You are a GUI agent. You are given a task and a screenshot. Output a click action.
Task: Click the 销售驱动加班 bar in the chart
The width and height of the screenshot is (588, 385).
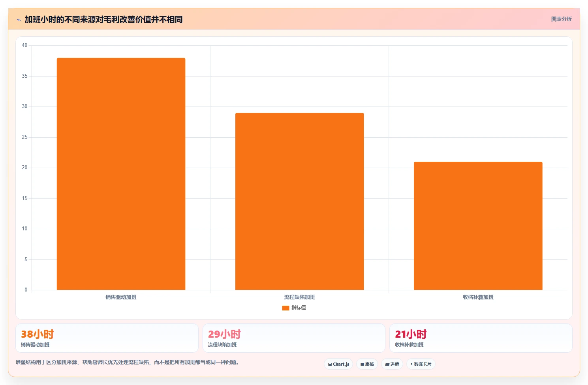pyautogui.click(x=121, y=174)
